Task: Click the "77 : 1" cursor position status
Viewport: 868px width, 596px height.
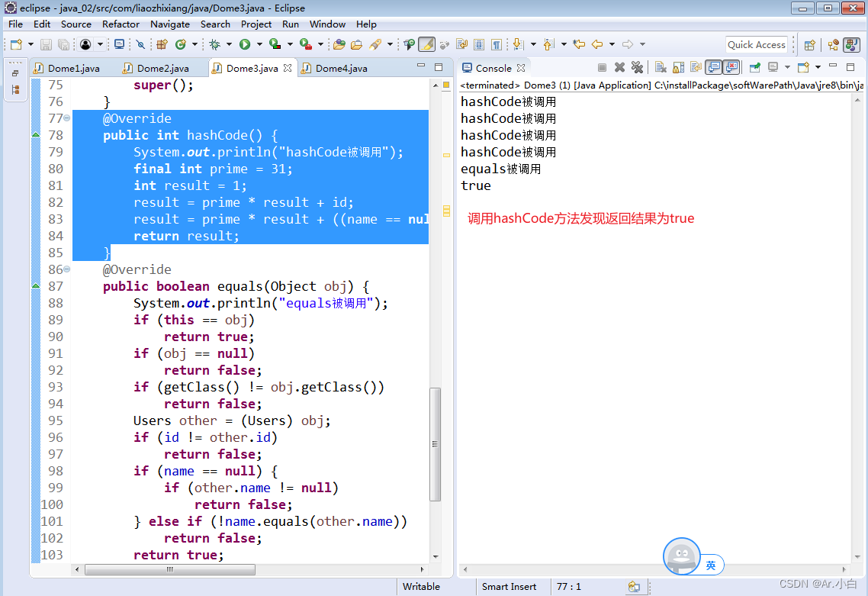Action: [568, 587]
